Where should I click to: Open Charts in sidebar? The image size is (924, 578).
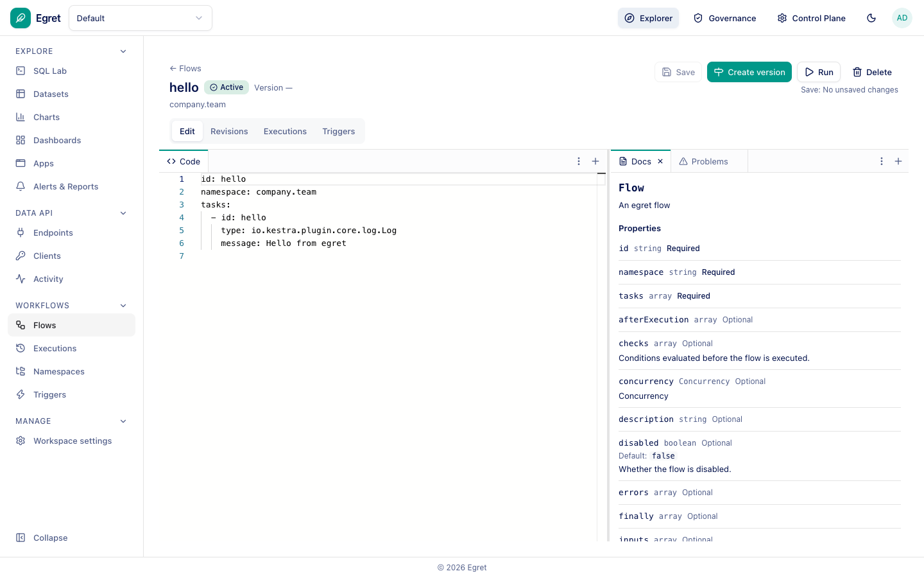tap(71, 117)
